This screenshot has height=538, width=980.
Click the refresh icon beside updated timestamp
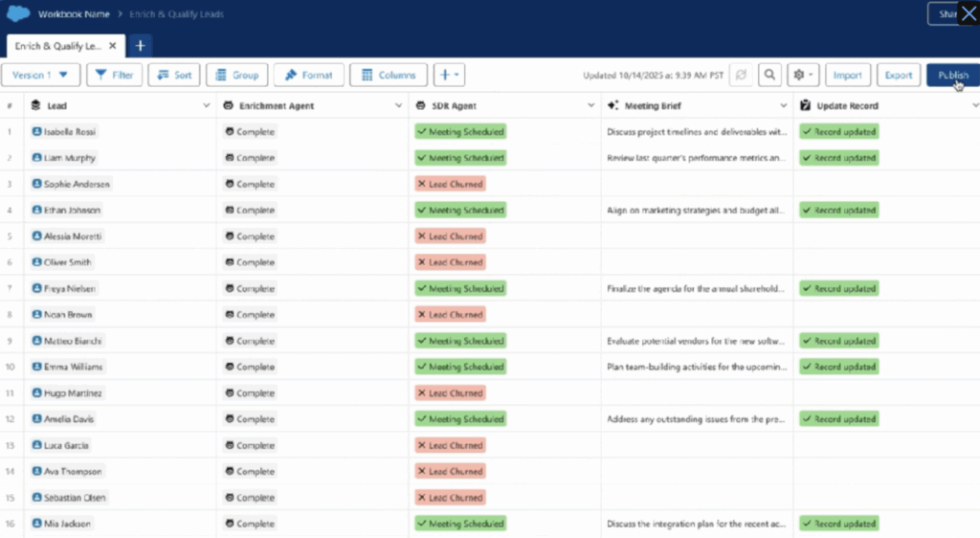[x=741, y=75]
